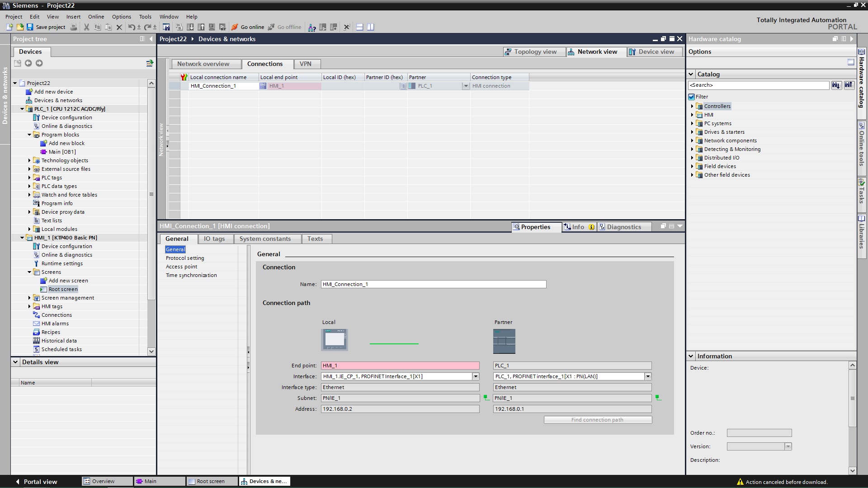The height and width of the screenshot is (488, 868).
Task: Switch to Portal view
Action: (36, 482)
